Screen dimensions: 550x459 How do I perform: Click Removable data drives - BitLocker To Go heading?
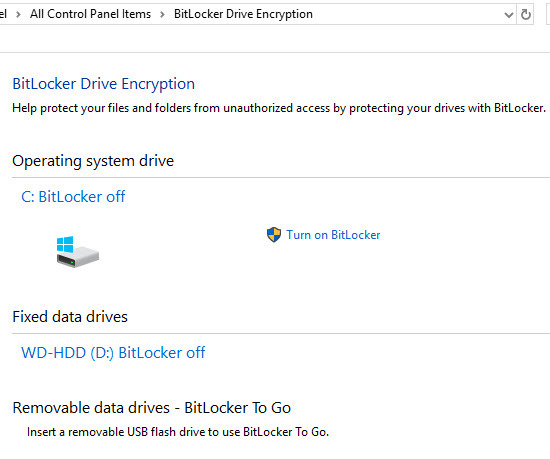tap(152, 408)
